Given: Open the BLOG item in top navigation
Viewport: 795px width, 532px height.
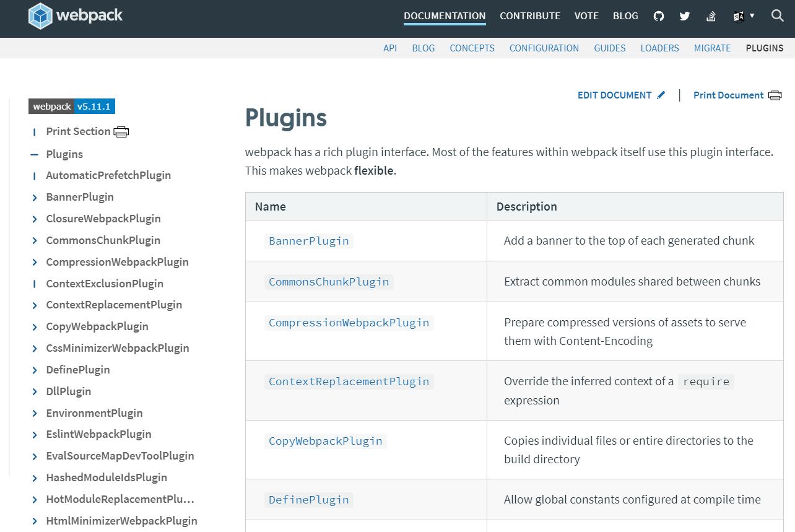Looking at the screenshot, I should 625,16.
